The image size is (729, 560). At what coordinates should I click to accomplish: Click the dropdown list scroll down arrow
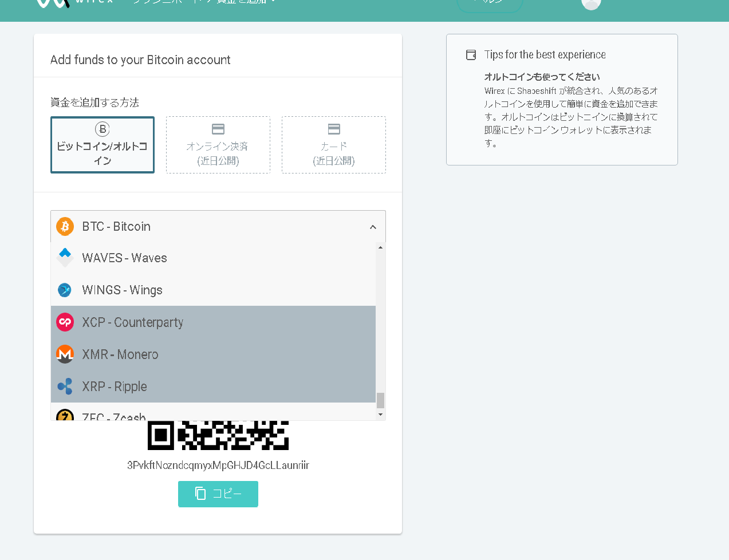pyautogui.click(x=381, y=415)
